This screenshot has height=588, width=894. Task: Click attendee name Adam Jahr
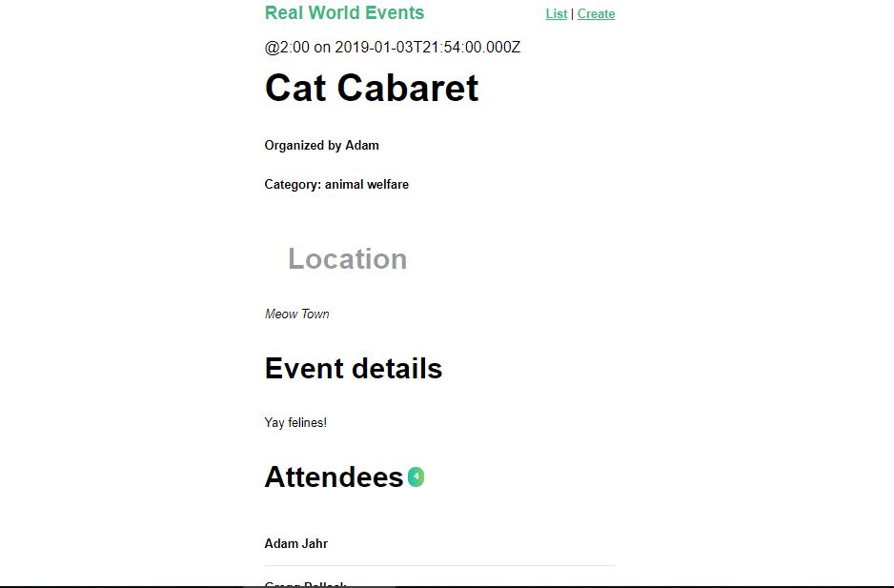pos(295,543)
